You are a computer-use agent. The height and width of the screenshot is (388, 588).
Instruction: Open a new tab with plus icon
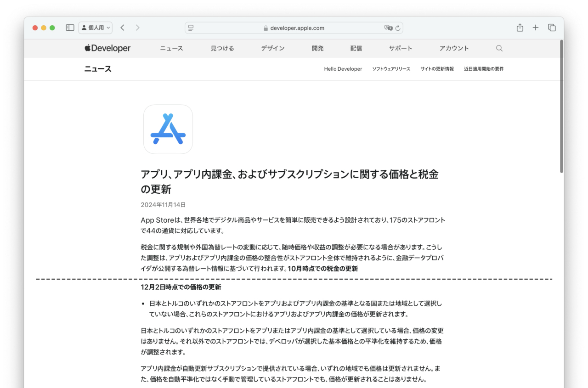(536, 28)
